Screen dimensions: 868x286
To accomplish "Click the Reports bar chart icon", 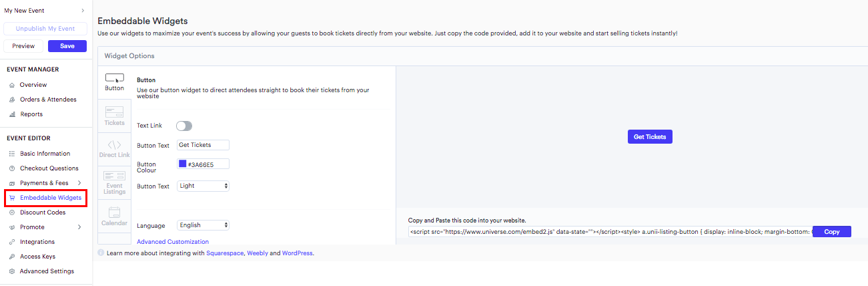I will (x=11, y=114).
